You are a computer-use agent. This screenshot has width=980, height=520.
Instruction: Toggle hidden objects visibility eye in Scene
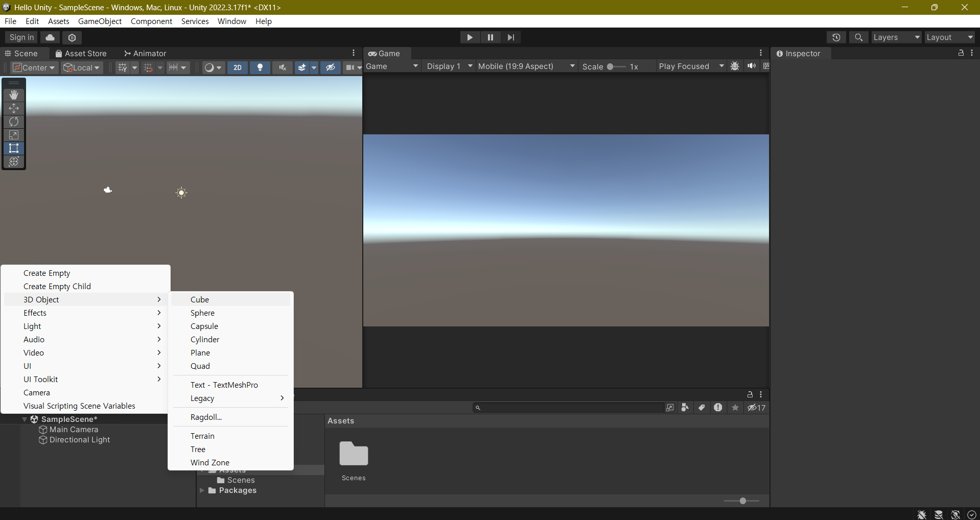point(331,67)
